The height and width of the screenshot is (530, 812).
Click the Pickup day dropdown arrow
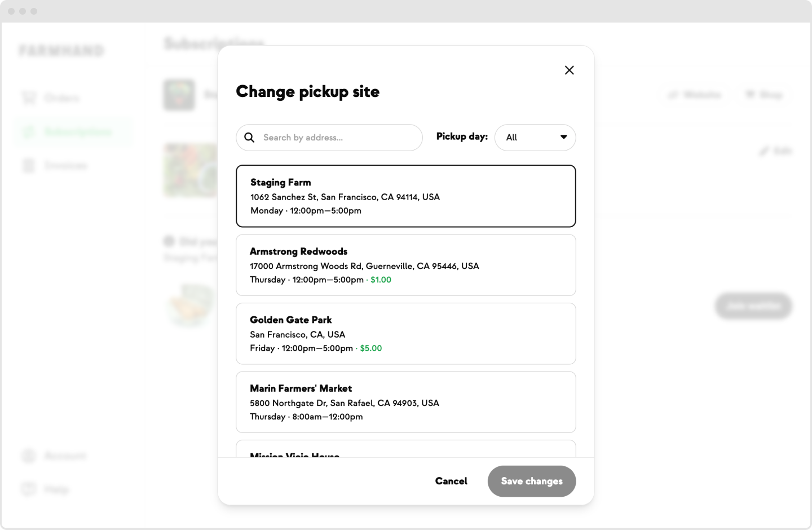pos(563,137)
